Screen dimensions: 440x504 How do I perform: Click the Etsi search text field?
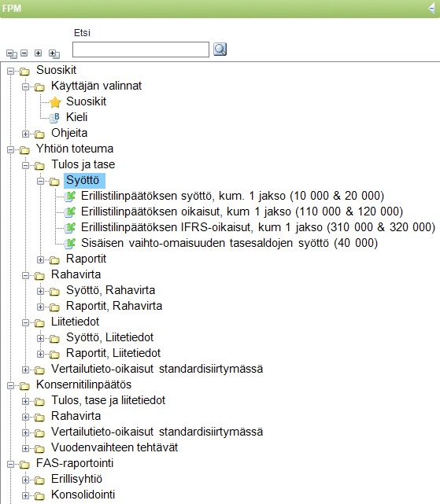pos(141,50)
